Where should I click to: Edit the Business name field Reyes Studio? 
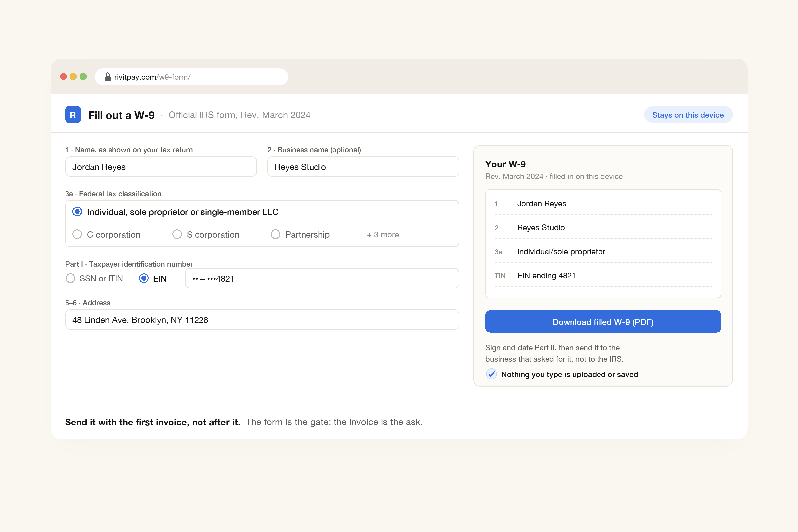tap(363, 167)
